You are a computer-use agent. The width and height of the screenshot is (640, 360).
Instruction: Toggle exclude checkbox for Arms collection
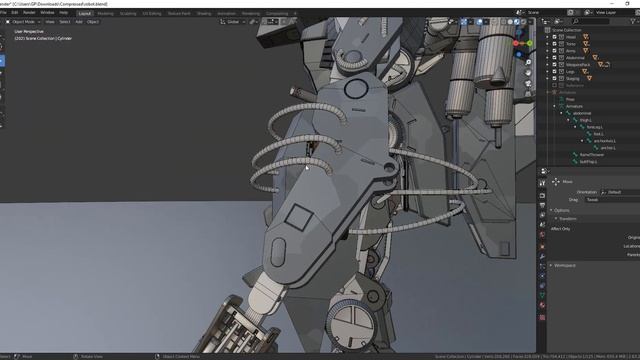554,51
